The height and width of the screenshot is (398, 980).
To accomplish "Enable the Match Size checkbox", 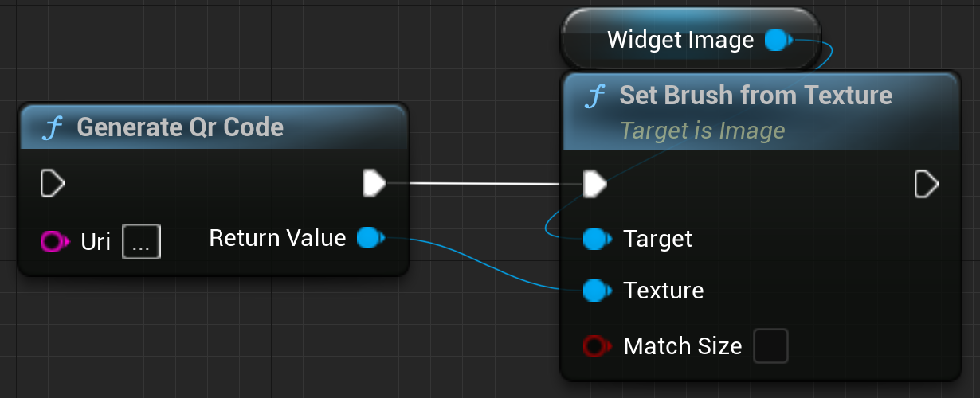I will pos(770,346).
